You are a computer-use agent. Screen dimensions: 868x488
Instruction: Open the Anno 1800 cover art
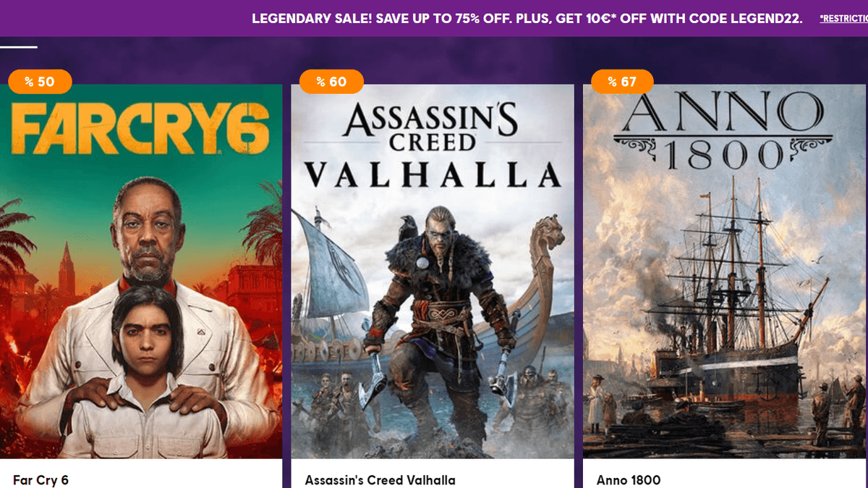(x=726, y=272)
